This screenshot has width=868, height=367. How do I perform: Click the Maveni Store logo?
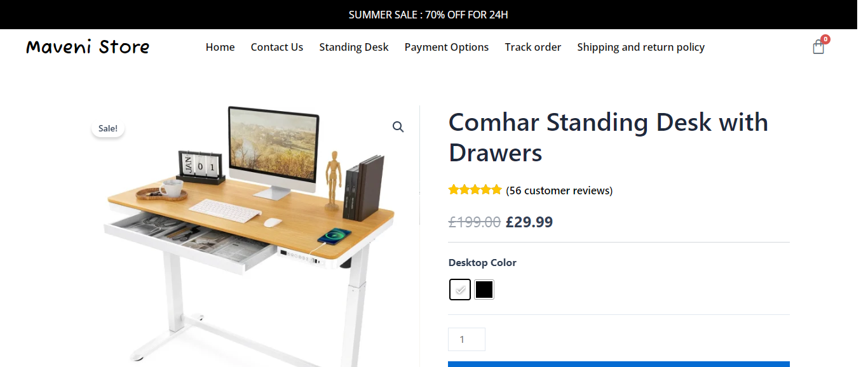[x=88, y=47]
